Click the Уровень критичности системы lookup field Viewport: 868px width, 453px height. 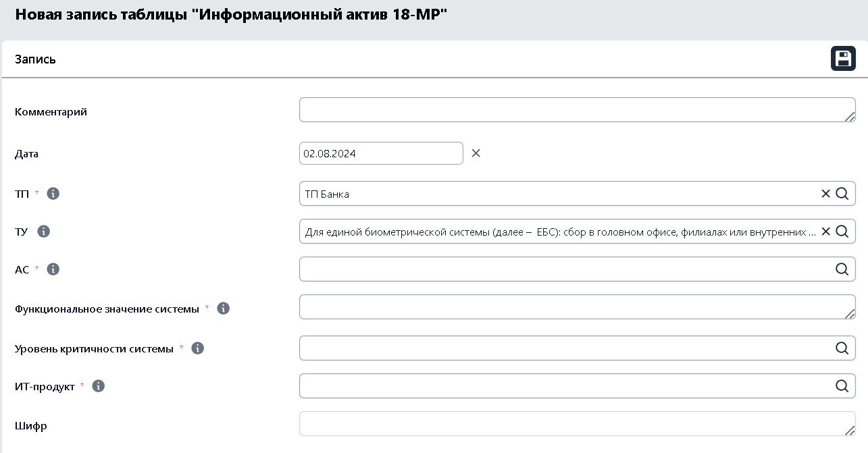pos(578,348)
